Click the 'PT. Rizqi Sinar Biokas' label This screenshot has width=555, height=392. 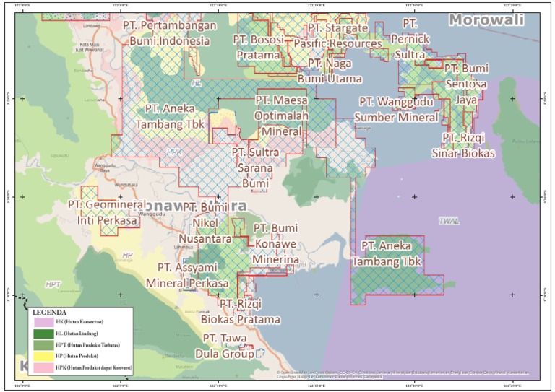click(463, 145)
